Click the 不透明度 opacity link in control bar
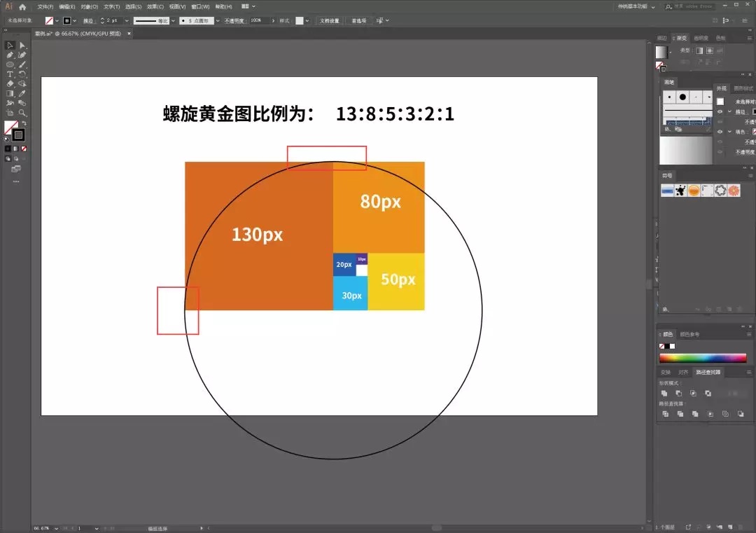This screenshot has height=533, width=756. point(234,21)
